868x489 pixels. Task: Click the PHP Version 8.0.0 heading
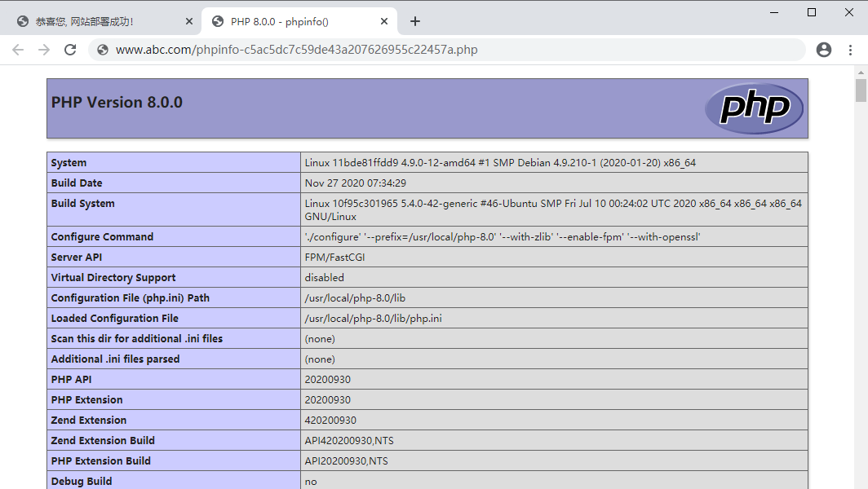(117, 103)
